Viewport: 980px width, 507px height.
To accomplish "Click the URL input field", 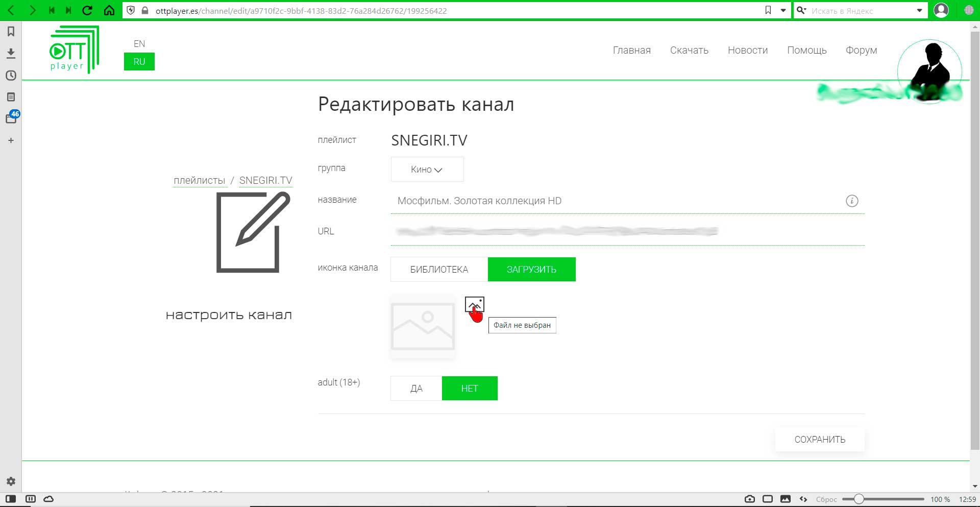I will tap(628, 232).
